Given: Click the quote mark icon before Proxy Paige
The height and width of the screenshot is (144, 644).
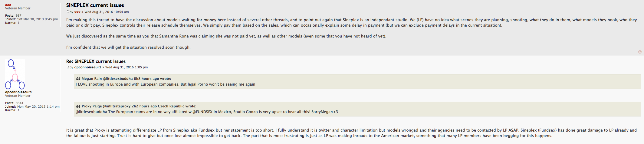Looking at the screenshot, I should [78, 106].
